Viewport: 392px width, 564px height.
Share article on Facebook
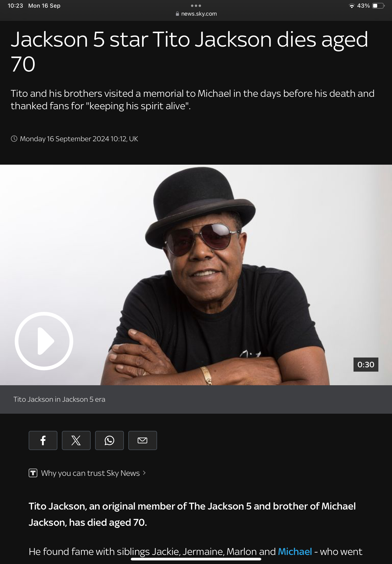pos(43,440)
